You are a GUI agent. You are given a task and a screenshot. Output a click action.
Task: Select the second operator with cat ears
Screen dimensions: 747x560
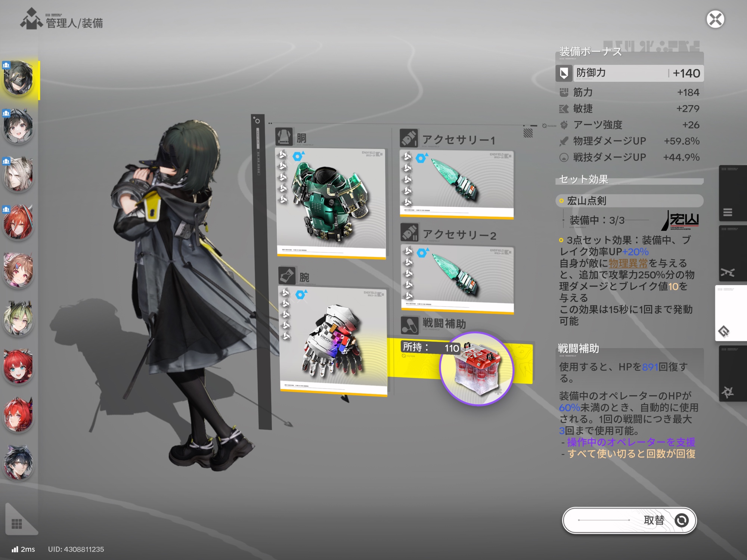point(18,126)
